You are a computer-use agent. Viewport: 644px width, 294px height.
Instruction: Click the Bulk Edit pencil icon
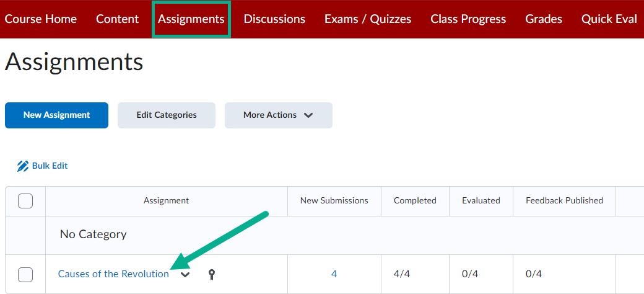click(23, 166)
